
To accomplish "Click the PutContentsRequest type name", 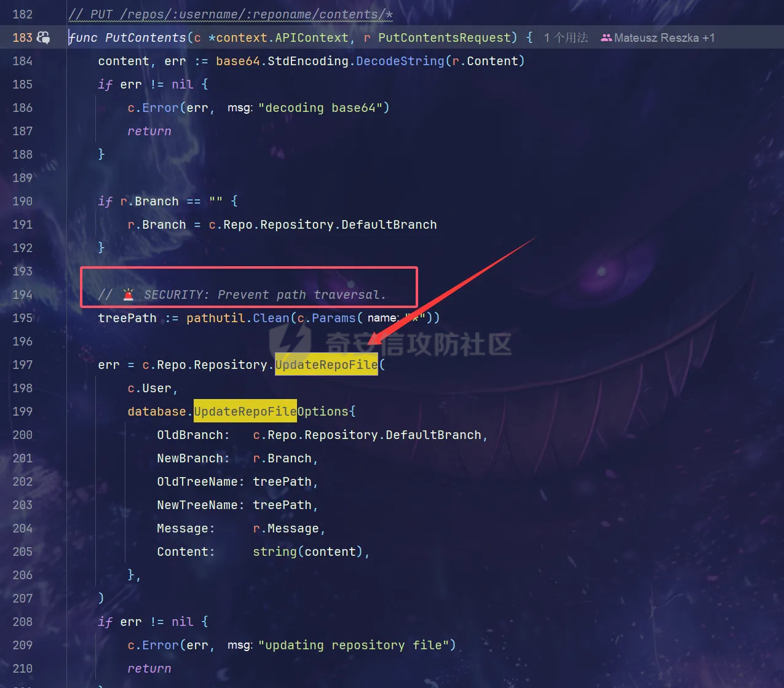I will [x=444, y=38].
